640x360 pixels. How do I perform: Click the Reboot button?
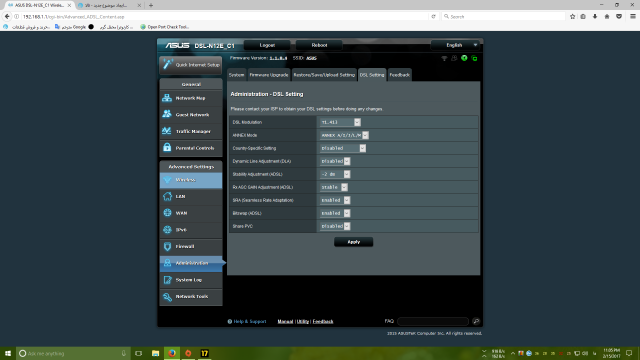click(x=319, y=45)
